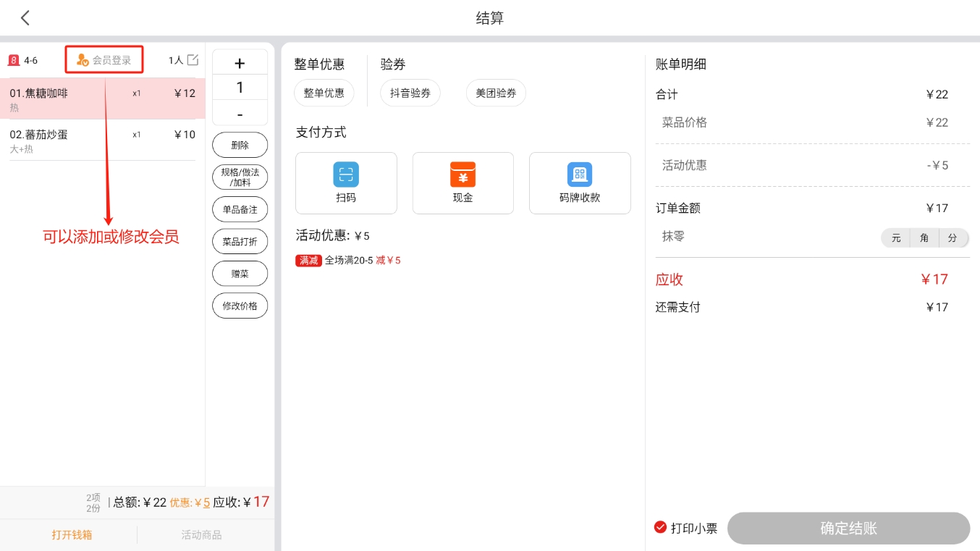Open Meituan coupon verification (美团验券)
Viewport: 980px width, 551px height.
point(496,93)
